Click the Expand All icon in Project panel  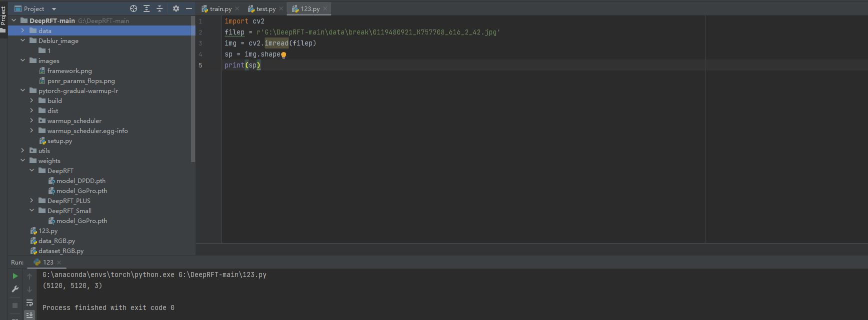point(147,8)
